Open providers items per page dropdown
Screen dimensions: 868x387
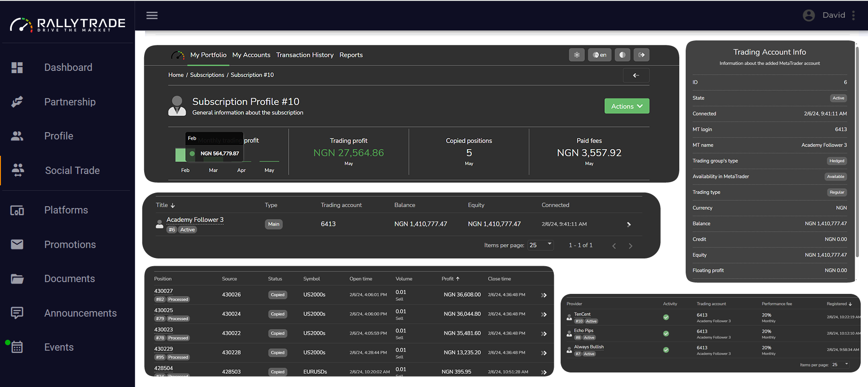click(x=840, y=365)
